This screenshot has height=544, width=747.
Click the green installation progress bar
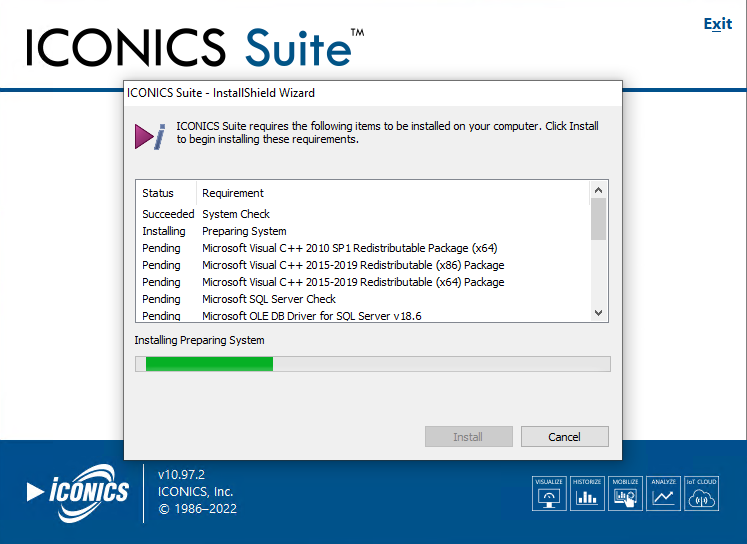point(373,364)
